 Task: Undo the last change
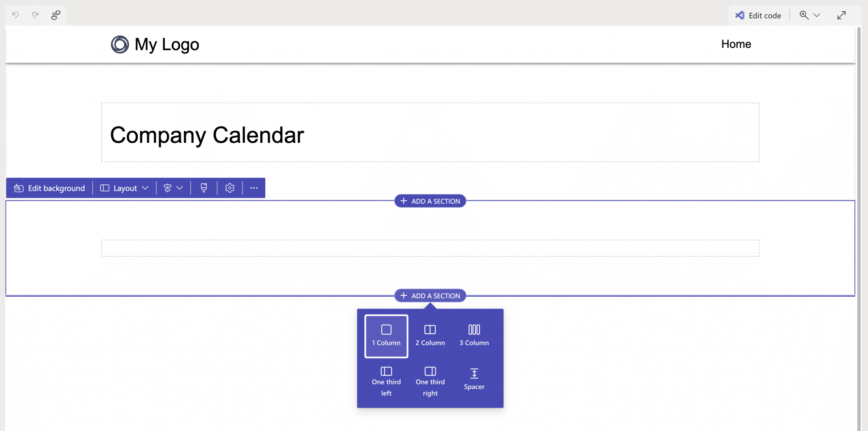pyautogui.click(x=16, y=15)
